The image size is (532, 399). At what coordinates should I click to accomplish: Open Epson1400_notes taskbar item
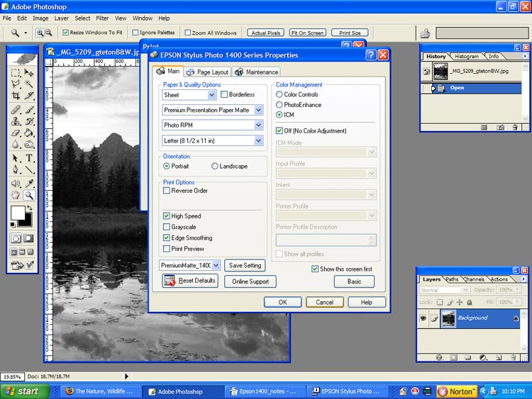click(x=264, y=391)
